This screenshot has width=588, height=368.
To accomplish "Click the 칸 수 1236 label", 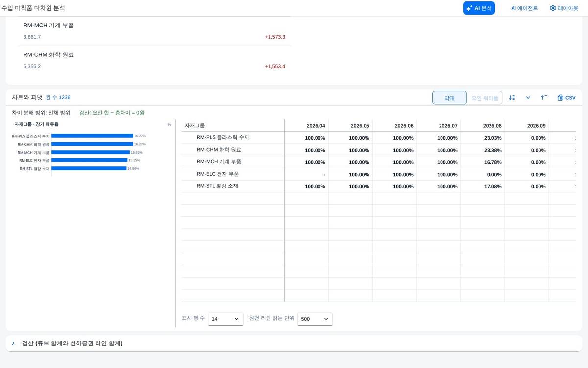I will [x=58, y=98].
